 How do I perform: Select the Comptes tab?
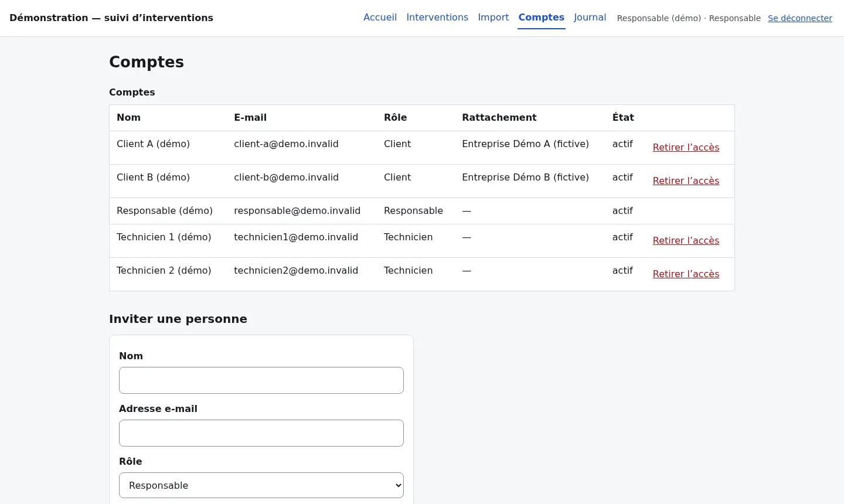541,18
